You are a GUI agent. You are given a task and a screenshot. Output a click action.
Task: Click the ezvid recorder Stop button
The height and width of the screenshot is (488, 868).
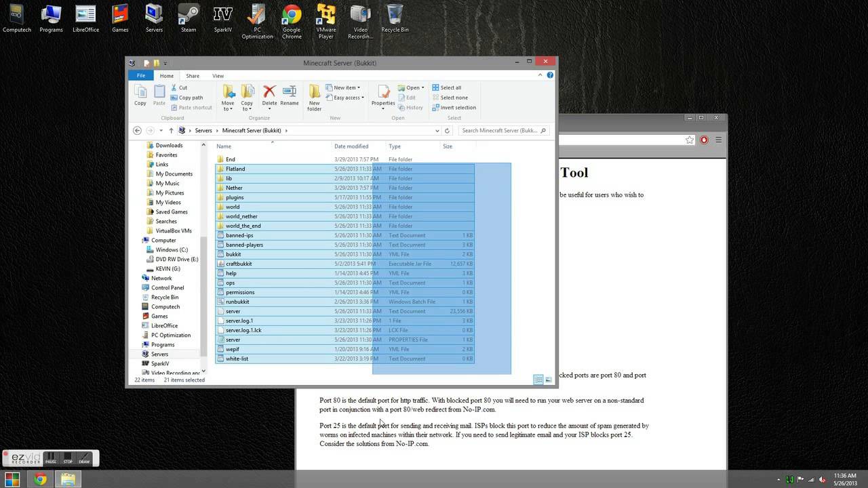tap(68, 458)
